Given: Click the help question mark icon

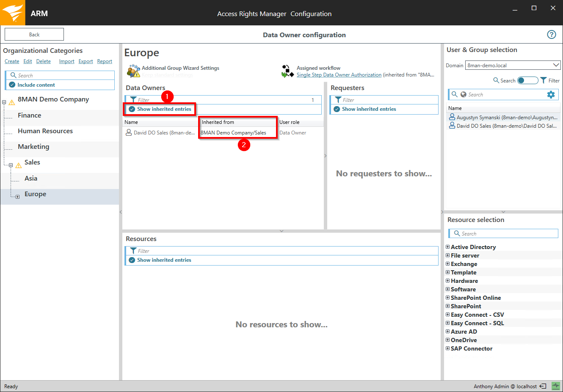Looking at the screenshot, I should [x=551, y=35].
